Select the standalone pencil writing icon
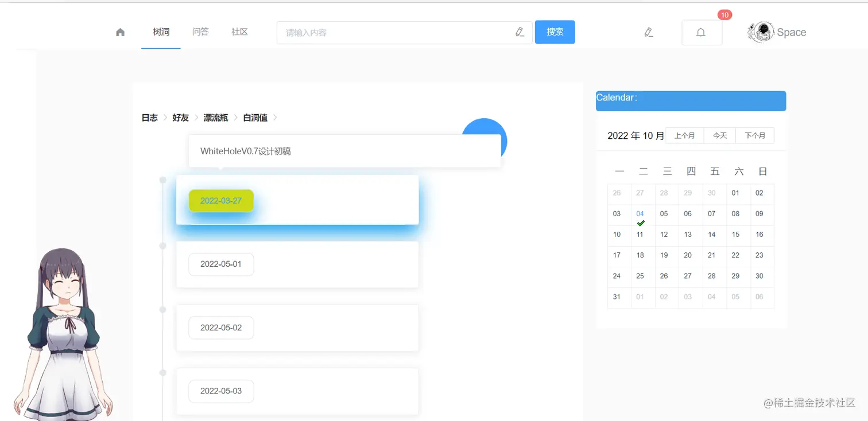This screenshot has height=421, width=868. [648, 33]
